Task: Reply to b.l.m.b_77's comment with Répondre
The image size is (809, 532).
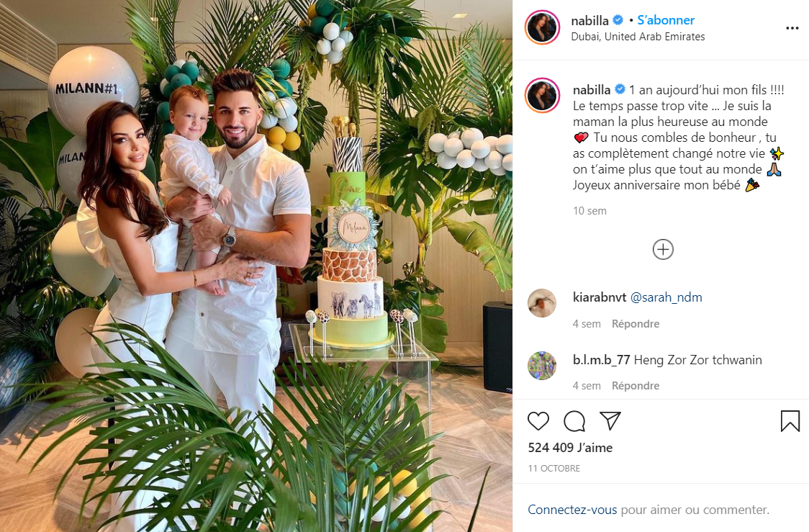Action: 635,386
